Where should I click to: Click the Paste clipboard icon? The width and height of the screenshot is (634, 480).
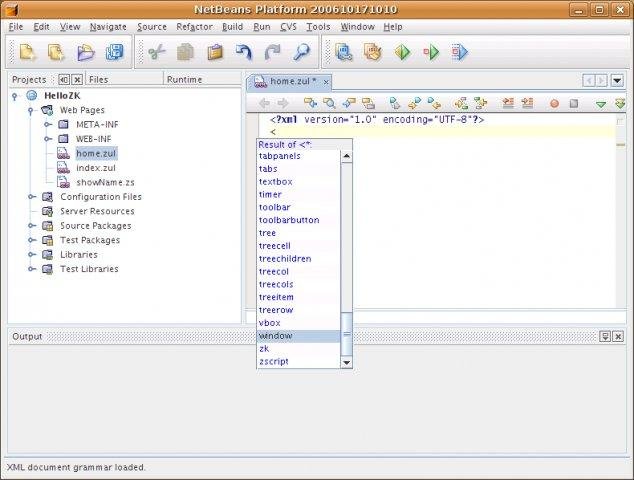(215, 52)
